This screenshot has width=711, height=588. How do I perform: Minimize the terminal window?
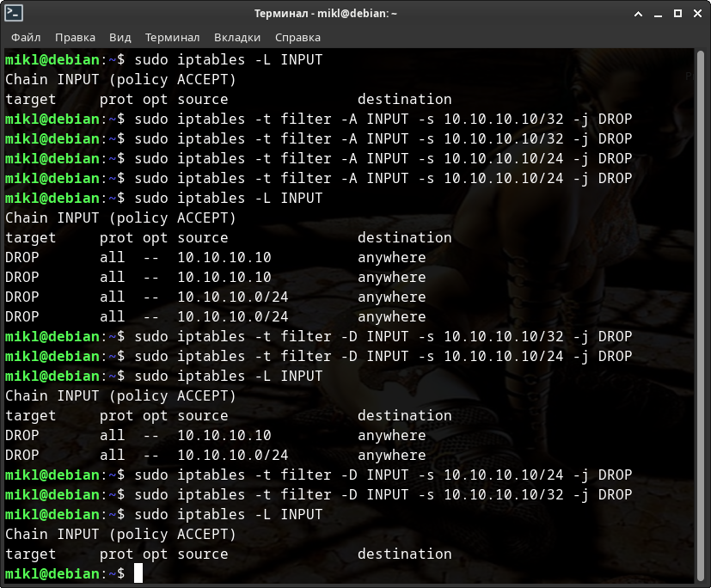(x=657, y=14)
